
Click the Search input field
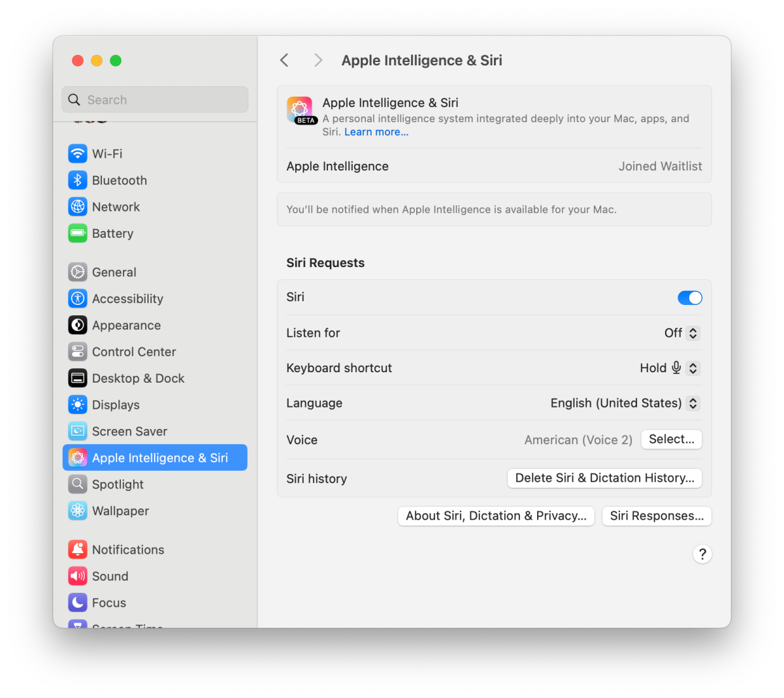coord(155,100)
